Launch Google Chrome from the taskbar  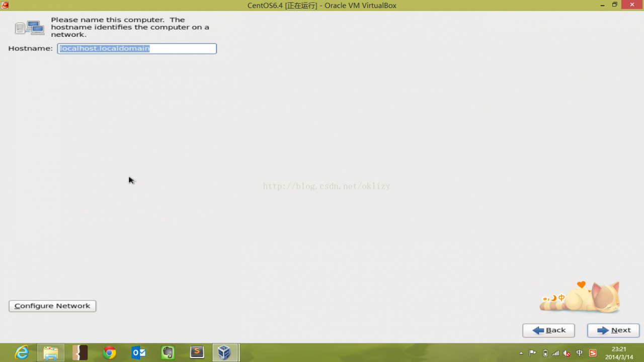(x=109, y=352)
